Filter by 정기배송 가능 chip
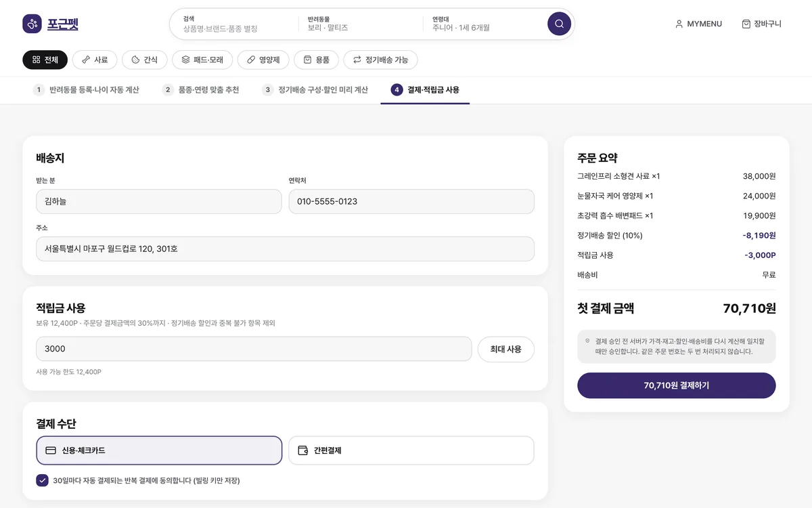This screenshot has width=812, height=508. point(380,60)
